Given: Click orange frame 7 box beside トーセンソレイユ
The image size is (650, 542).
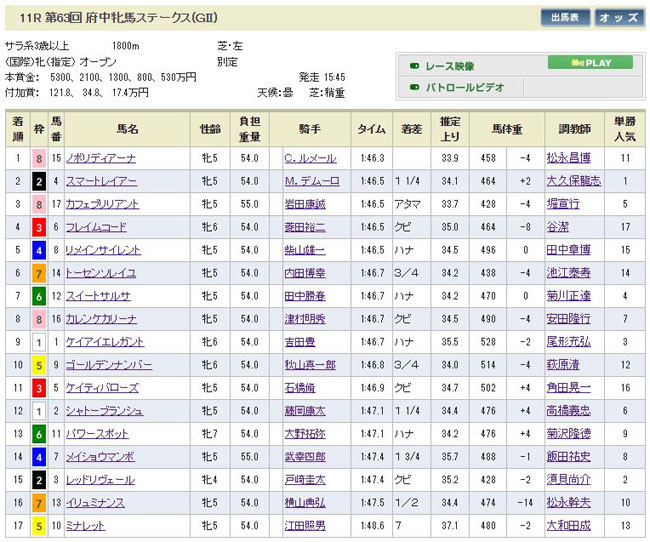Looking at the screenshot, I should pos(37,273).
